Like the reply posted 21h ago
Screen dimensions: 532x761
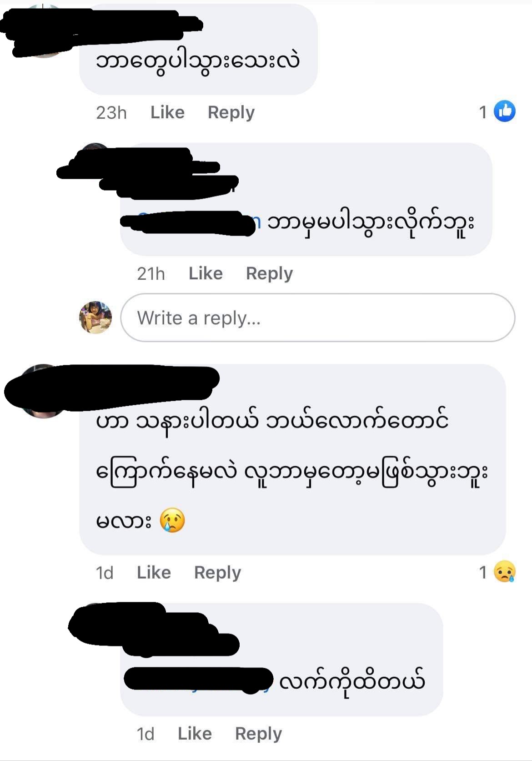coord(206,273)
